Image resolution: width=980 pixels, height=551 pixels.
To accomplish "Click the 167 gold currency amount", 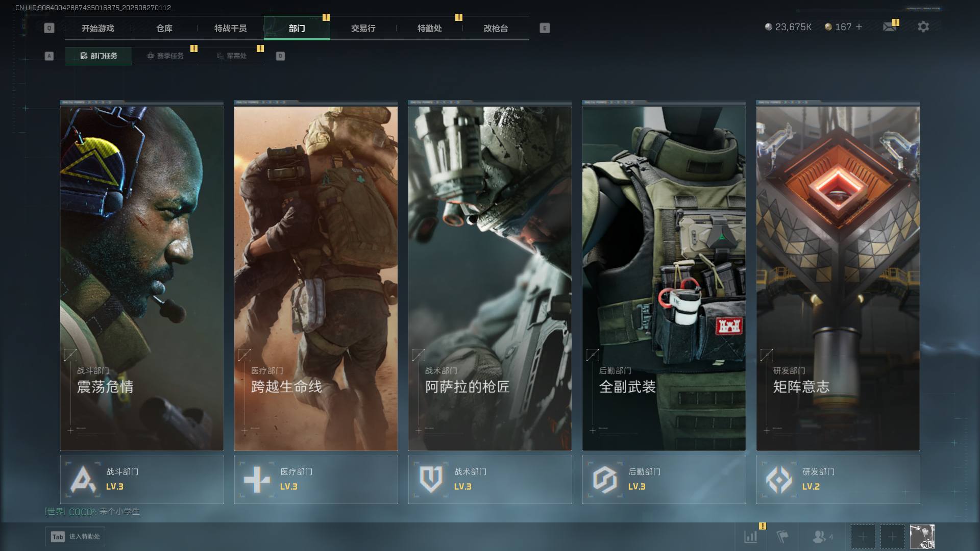I will [x=843, y=27].
